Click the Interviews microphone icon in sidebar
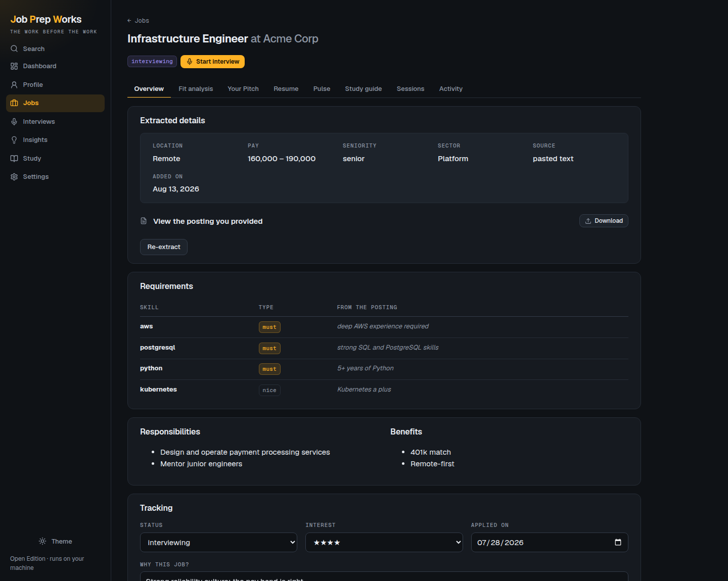728x581 pixels. pyautogui.click(x=14, y=122)
